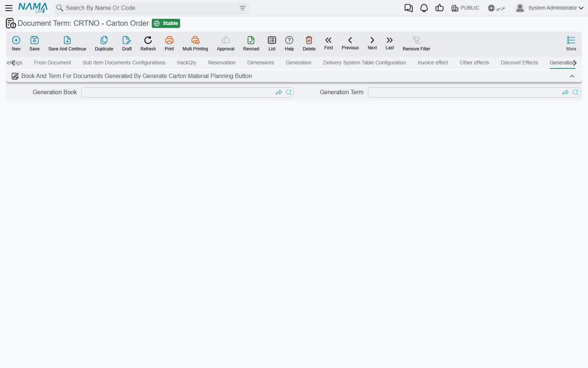Click the PUBLIC company selector
This screenshot has width=588, height=368.
(x=465, y=8)
